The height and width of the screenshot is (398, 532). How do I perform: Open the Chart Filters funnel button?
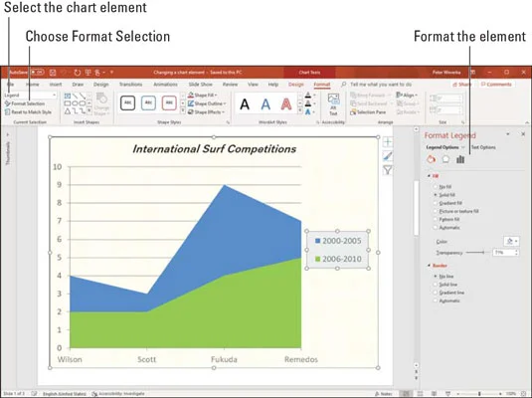coord(388,170)
